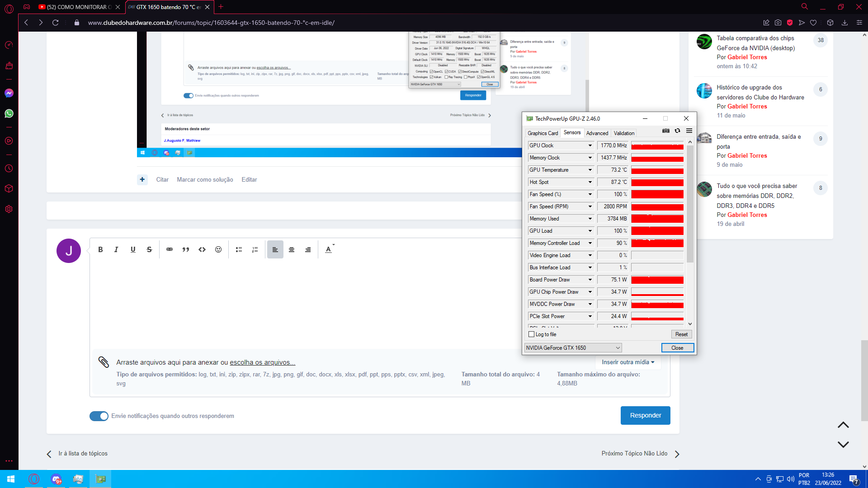The image size is (868, 488).
Task: Reload the page in Opera
Action: (x=55, y=23)
